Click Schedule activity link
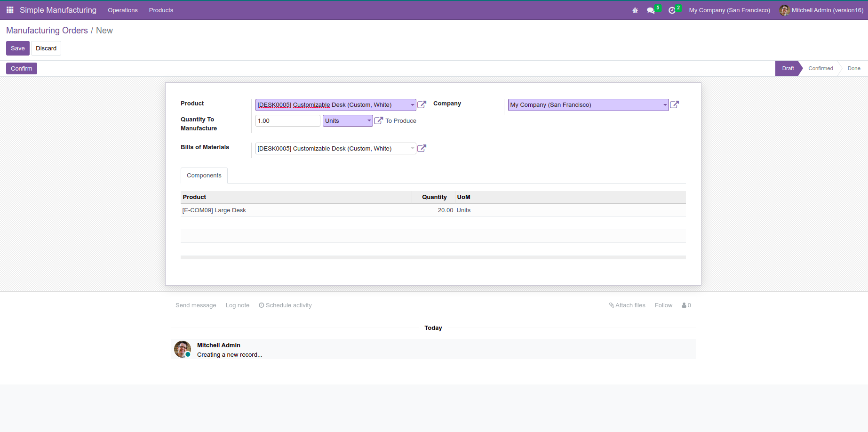Image resolution: width=868 pixels, height=432 pixels. tap(285, 305)
